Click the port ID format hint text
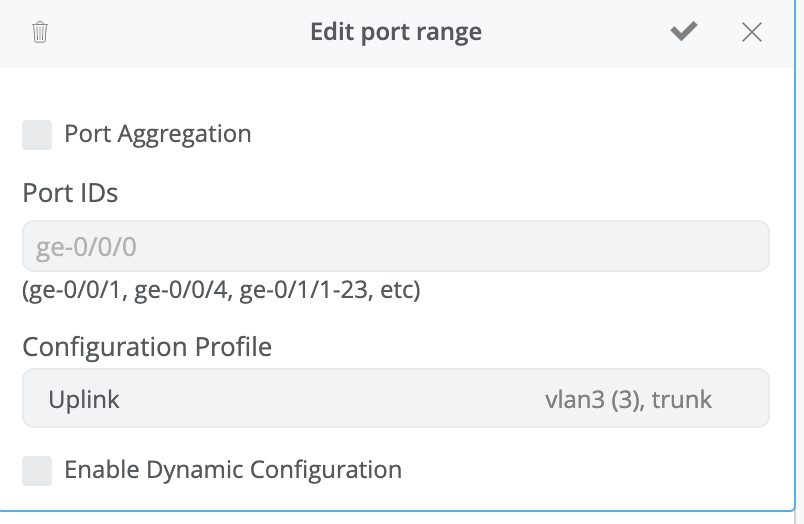The height and width of the screenshot is (524, 804). [x=221, y=291]
